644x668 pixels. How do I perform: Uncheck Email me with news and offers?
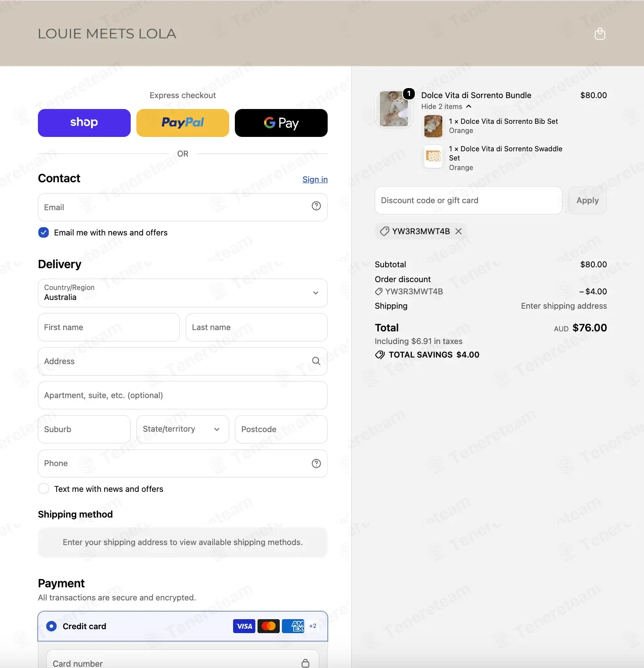coord(44,232)
